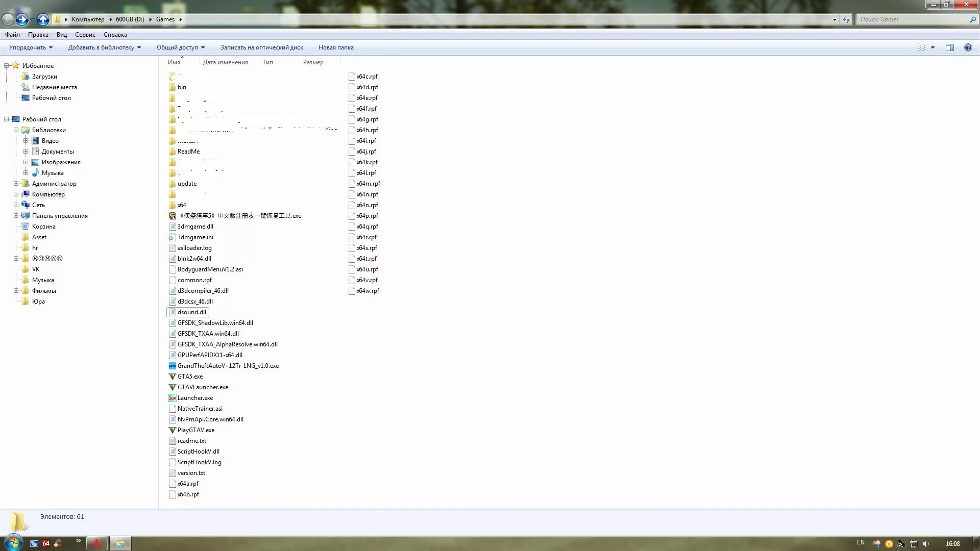Launch 《侠盗猎车5》注册码恢复工具.exe
This screenshot has width=980, height=551.
239,215
